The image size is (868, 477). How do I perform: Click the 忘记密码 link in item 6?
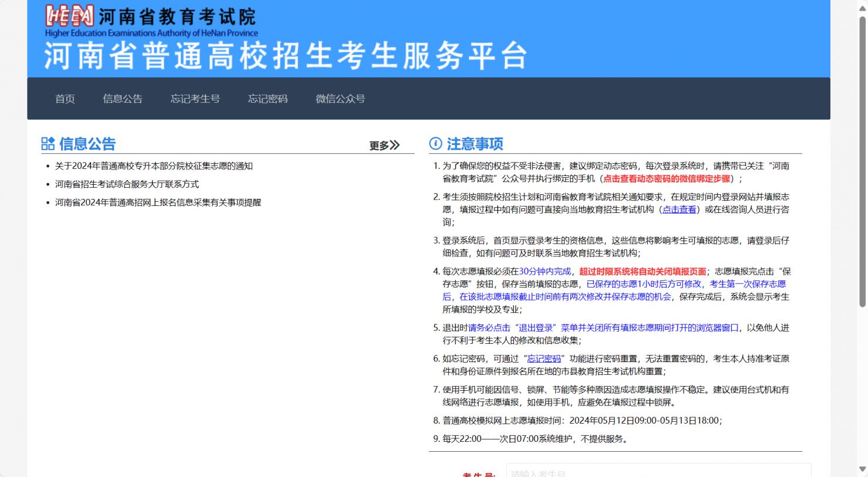(544, 358)
